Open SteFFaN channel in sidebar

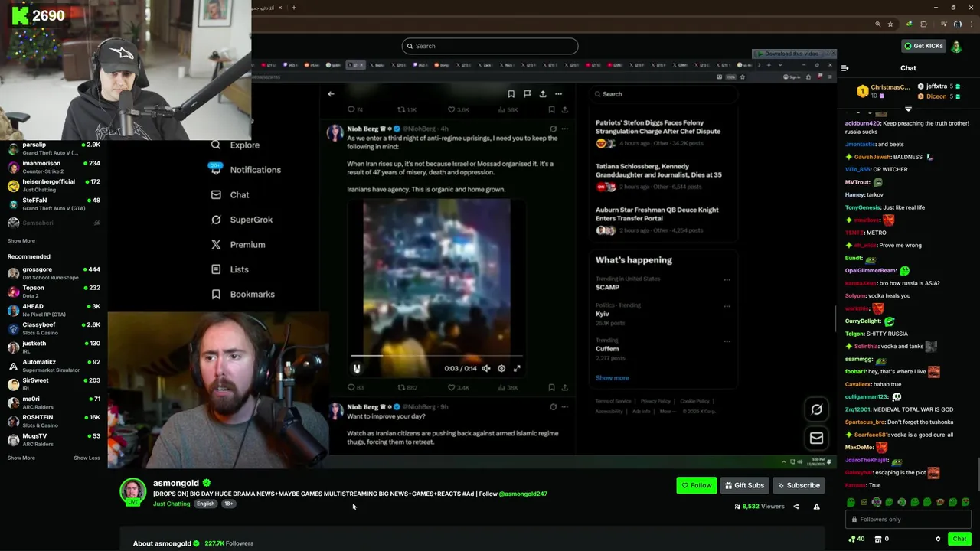pyautogui.click(x=54, y=204)
